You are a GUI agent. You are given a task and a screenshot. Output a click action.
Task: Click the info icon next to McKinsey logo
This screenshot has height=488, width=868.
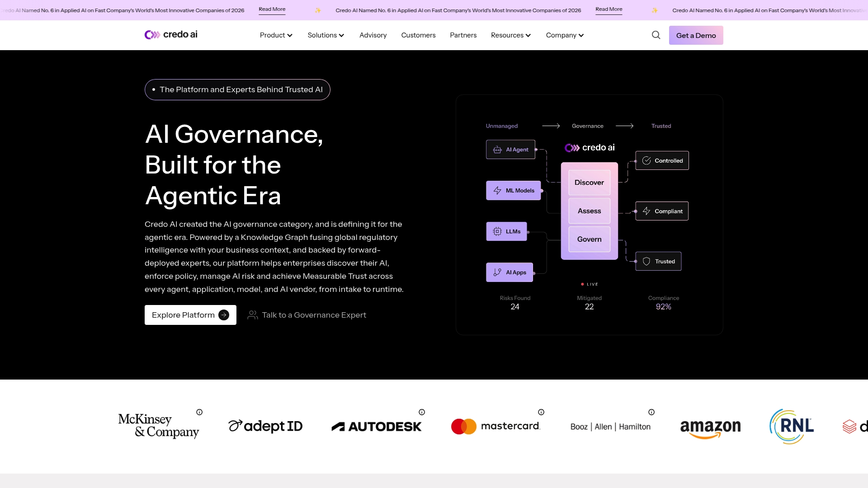(x=199, y=412)
